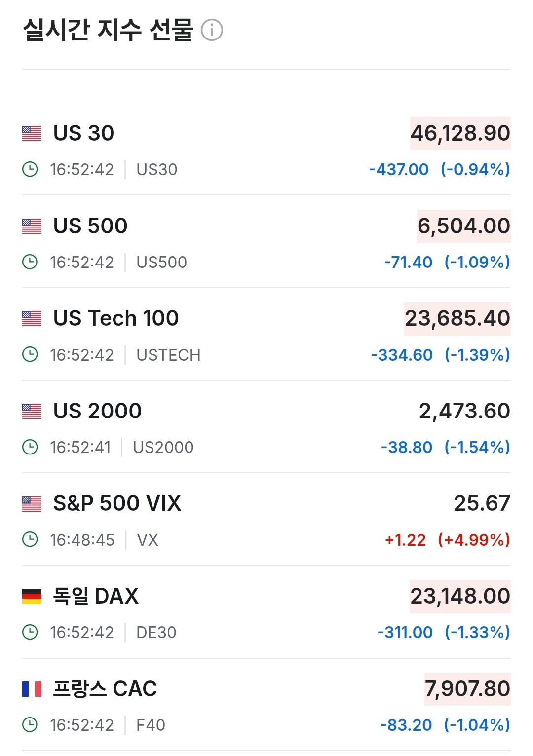The image size is (533, 756).
Task: Click the clock icon beside VX timestamp
Action: (30, 539)
